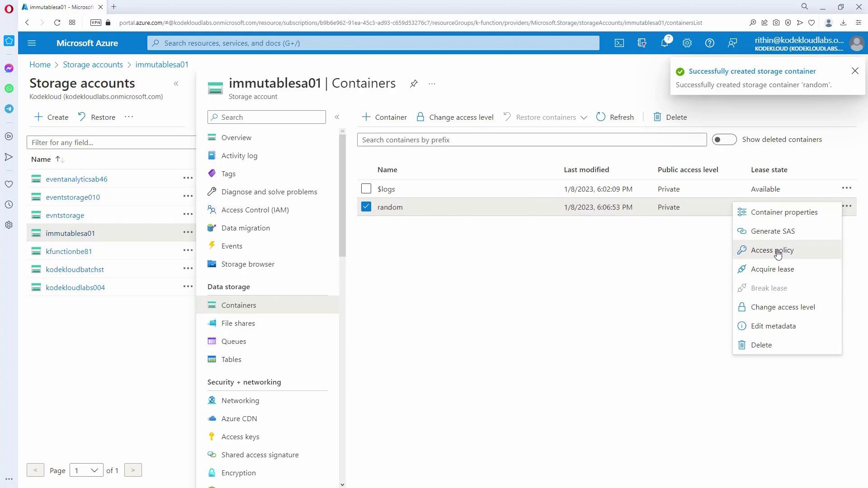Collapse the storage account menu pane
Viewport: 868px width, 488px height.
[x=337, y=117]
